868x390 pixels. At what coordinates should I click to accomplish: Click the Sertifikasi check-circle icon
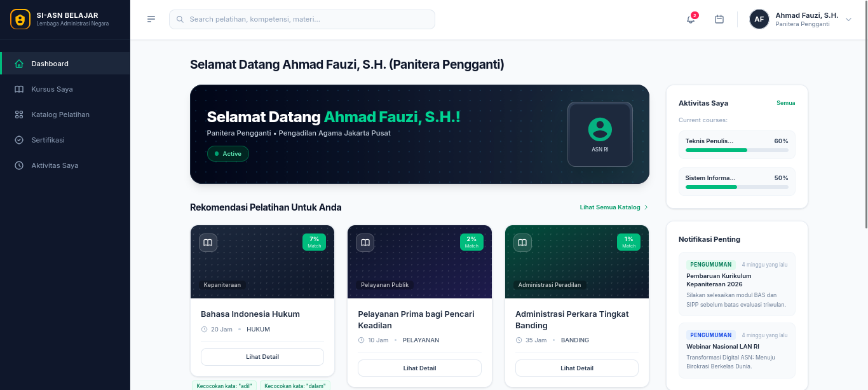19,140
